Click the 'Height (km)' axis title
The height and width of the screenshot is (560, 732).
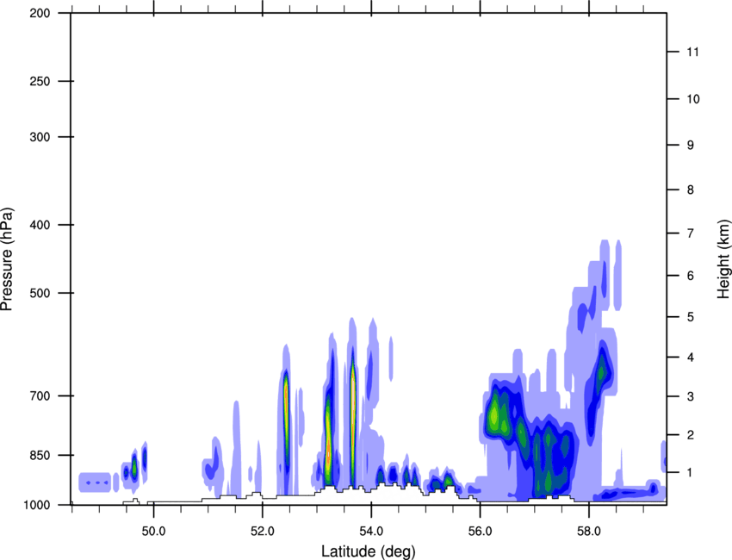[723, 258]
